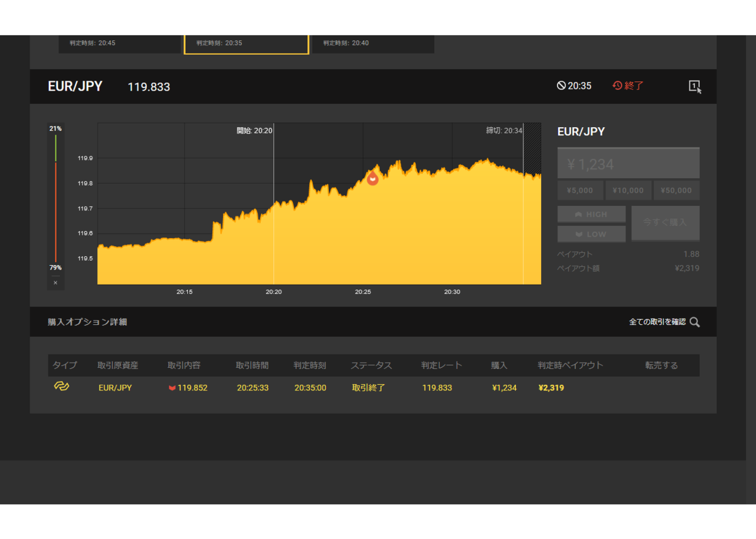Click the 119.833 rate in header
This screenshot has width=756, height=539.
click(149, 87)
